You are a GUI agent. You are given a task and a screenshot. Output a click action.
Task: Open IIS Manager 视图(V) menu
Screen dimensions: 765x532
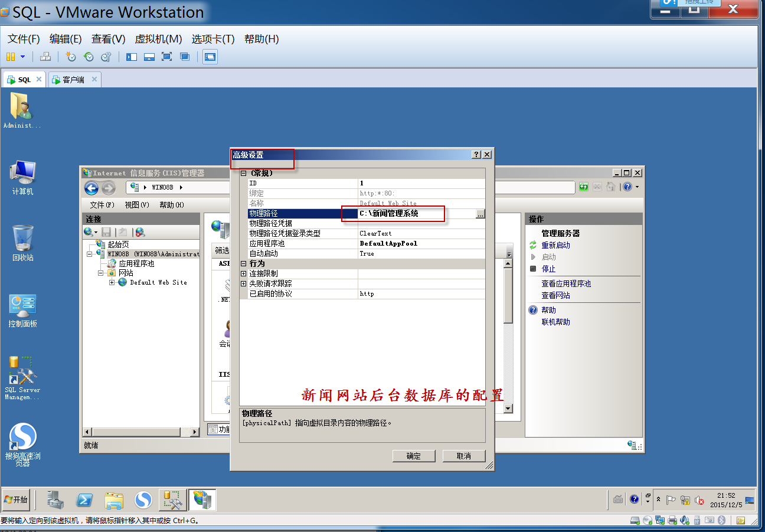[137, 205]
